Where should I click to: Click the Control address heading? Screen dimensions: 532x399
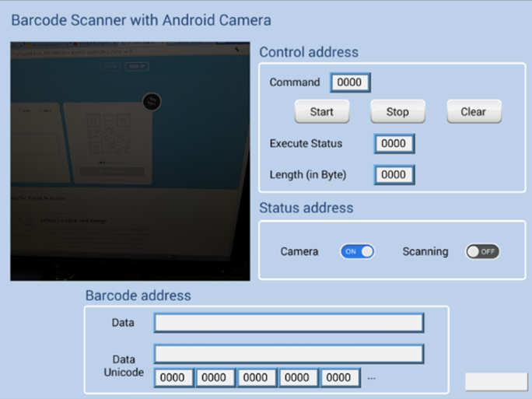pyautogui.click(x=309, y=52)
